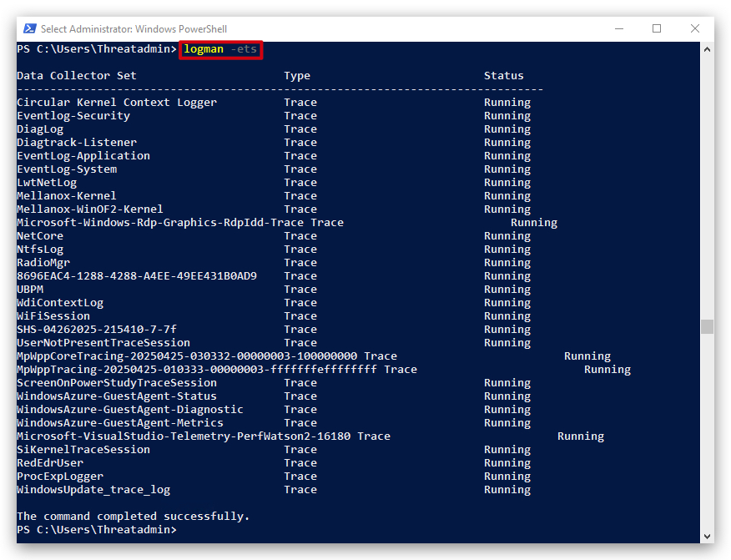Close the Windows PowerShell window
The image size is (731, 560).
pyautogui.click(x=694, y=29)
